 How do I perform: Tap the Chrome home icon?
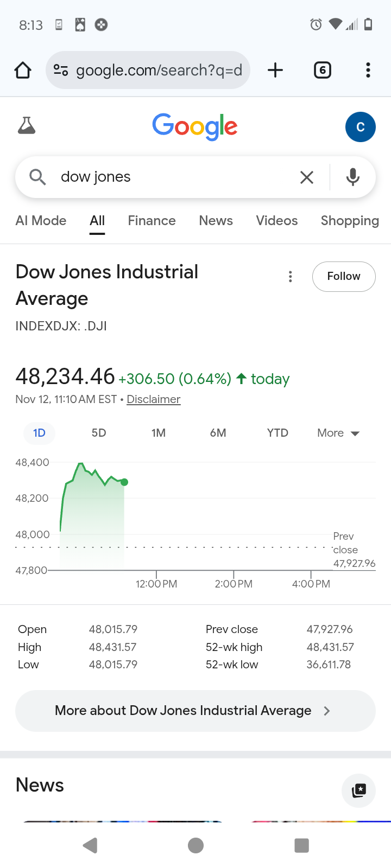coord(23,70)
